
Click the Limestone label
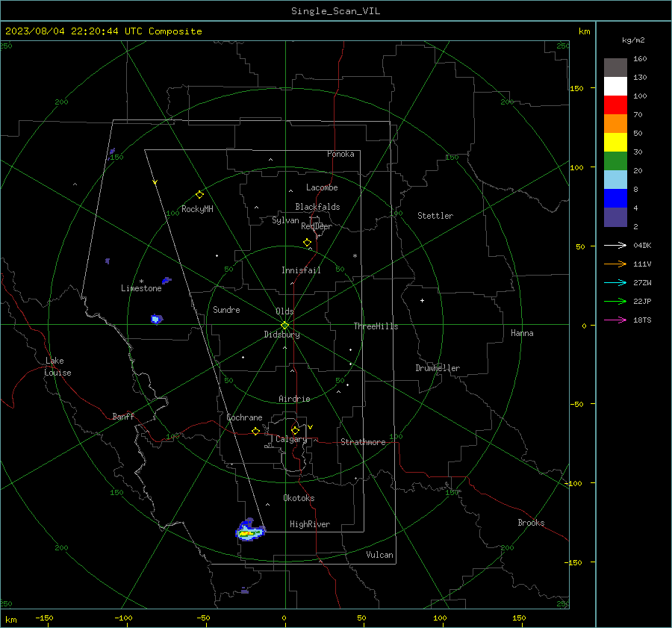pyautogui.click(x=141, y=288)
